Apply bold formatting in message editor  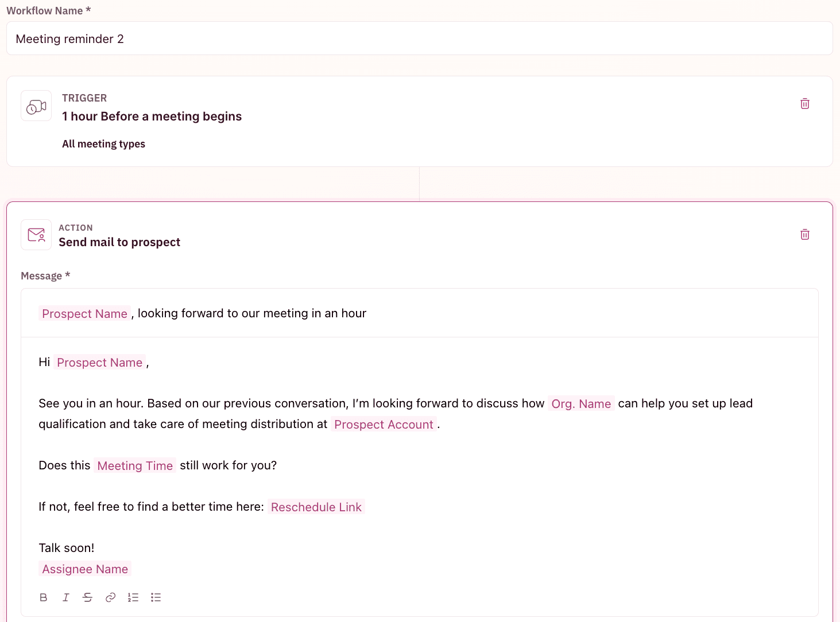[43, 597]
